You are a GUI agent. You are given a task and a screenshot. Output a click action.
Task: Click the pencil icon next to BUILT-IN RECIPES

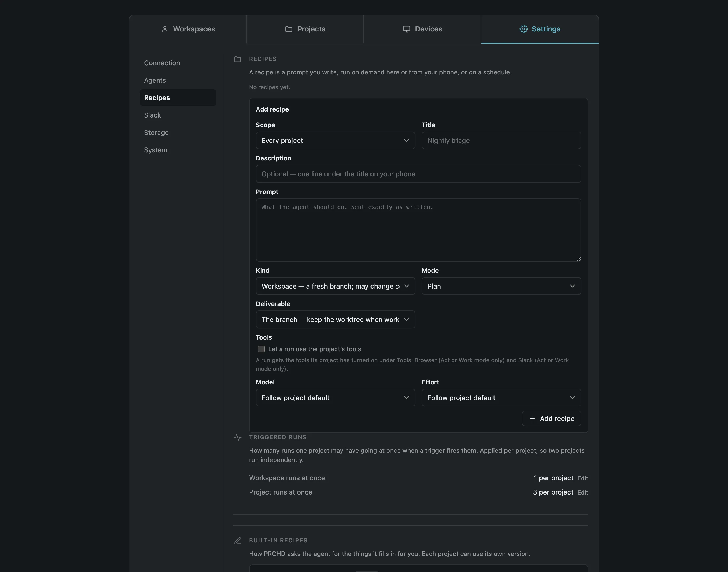pos(237,541)
